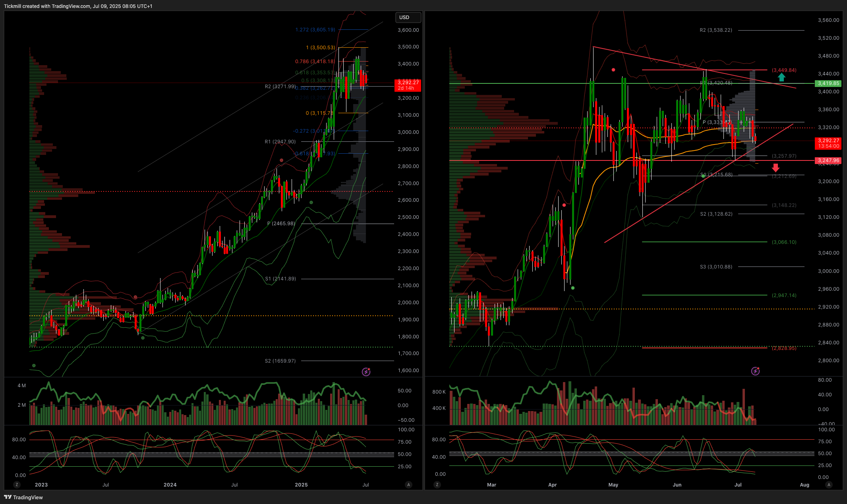Click the left chart's red 3,292.27 price tag
Screen dimensions: 847x504
[408, 85]
